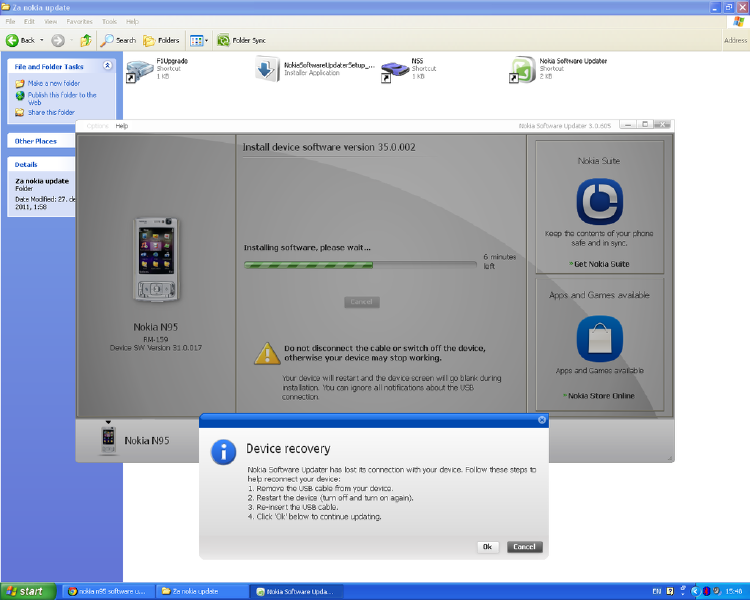This screenshot has height=600, width=750.
Task: Click the EN language indicator in tray
Action: pyautogui.click(x=657, y=591)
